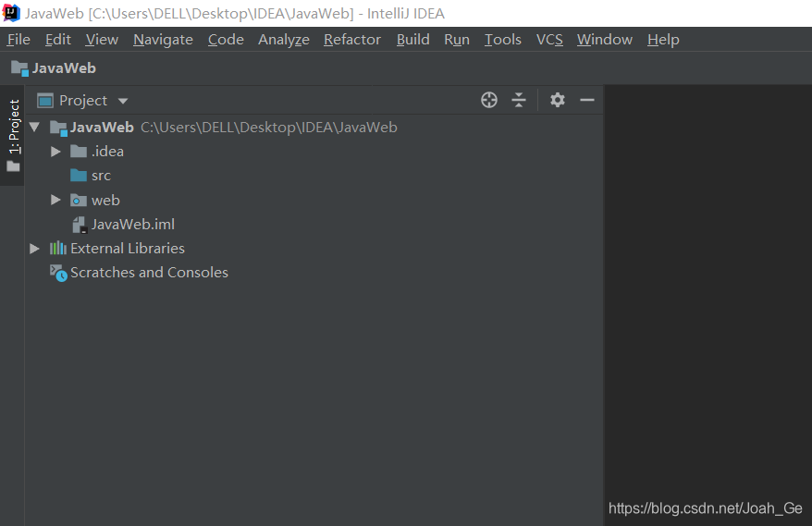Toggle the 1: Project side tool tab
Image resolution: width=812 pixels, height=526 pixels.
tap(12, 135)
